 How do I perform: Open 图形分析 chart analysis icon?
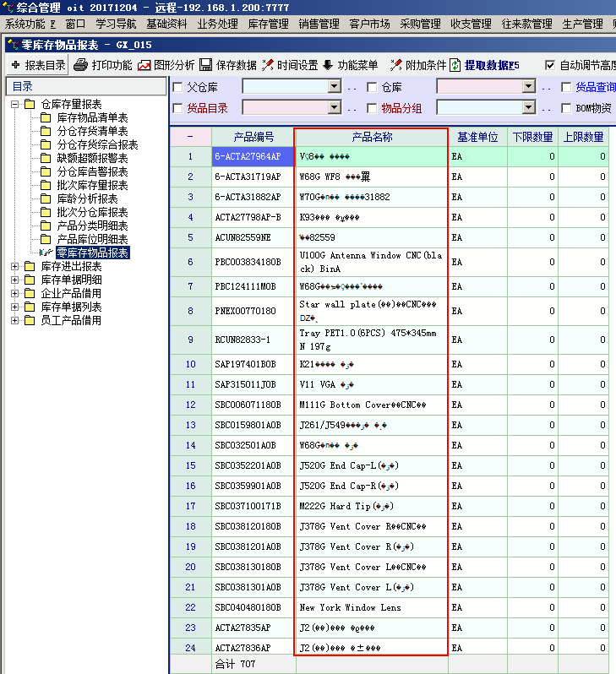pyautogui.click(x=144, y=65)
